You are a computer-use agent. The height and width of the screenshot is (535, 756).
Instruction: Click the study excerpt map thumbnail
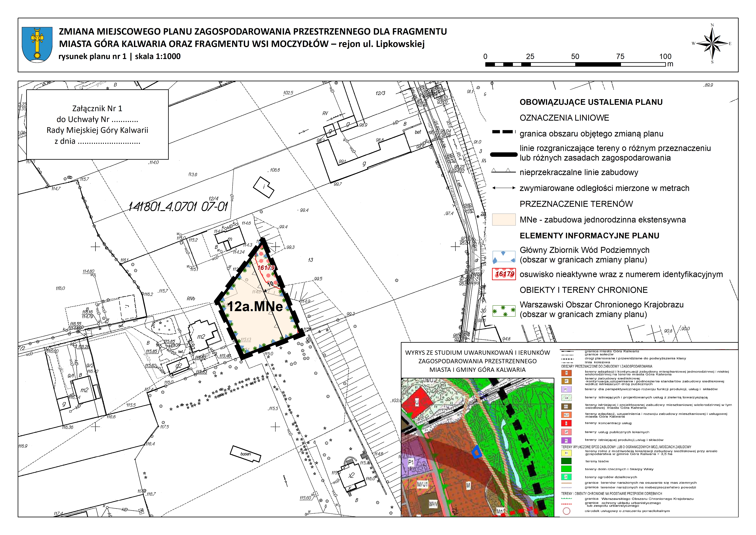coord(477,447)
